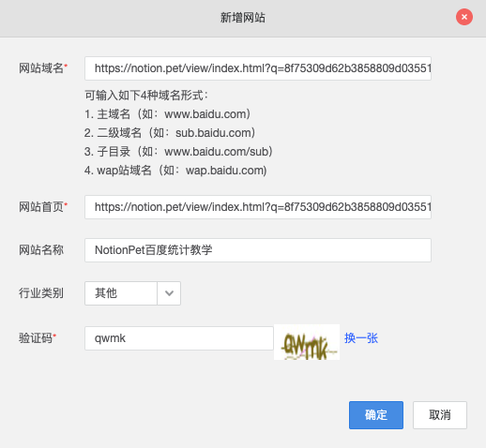The image size is (486, 448).
Task: Refresh captcha via 换一张 link
Action: pos(361,338)
